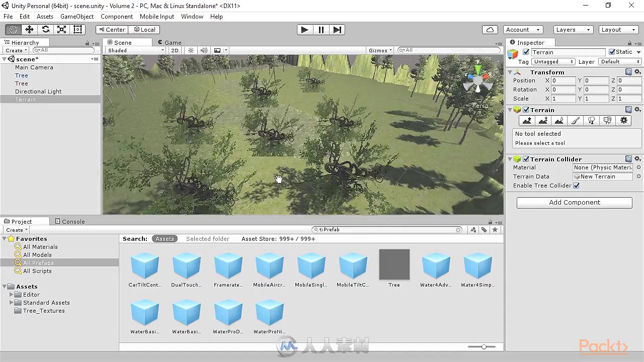Open the Shaded draw mode dropdown
This screenshot has width=644, height=362.
point(136,50)
